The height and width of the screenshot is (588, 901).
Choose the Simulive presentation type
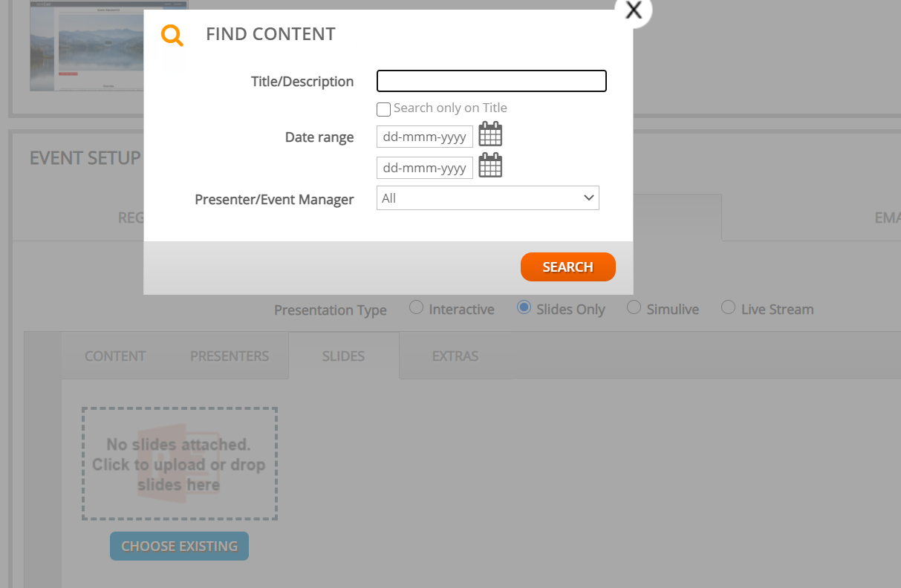634,307
